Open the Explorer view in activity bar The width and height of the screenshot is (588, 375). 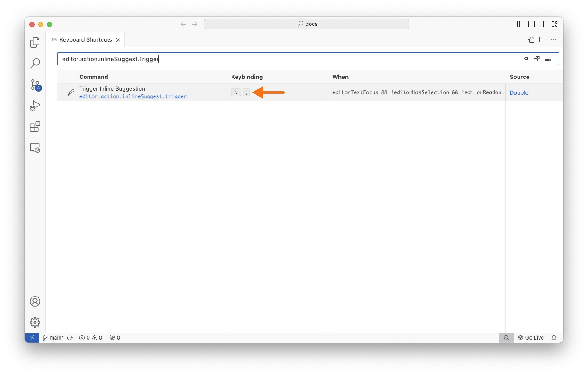(x=35, y=42)
